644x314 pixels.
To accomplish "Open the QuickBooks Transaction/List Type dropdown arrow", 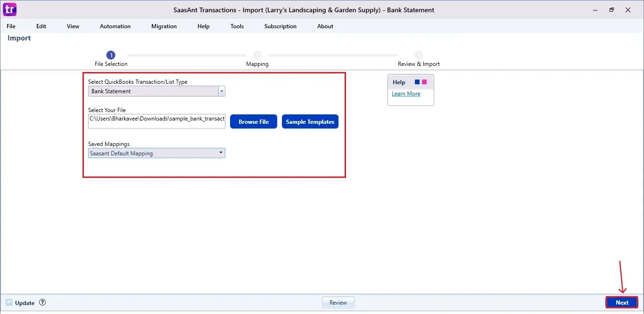I will (x=221, y=91).
